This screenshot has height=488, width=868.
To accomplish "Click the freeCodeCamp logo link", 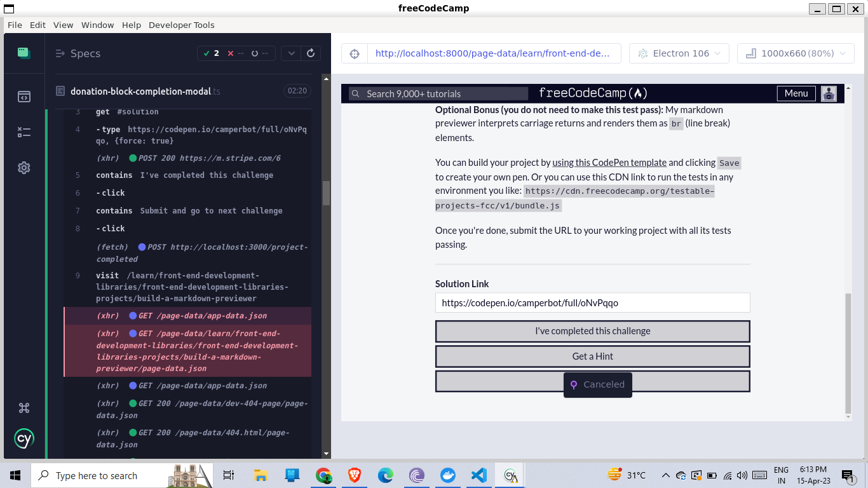I will coord(593,93).
